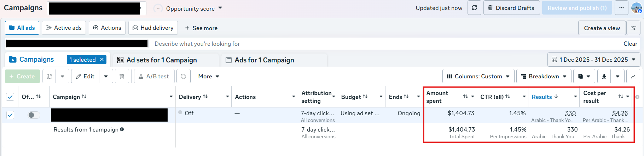Expand the export options dropdown arrow
This screenshot has height=156, width=644.
click(617, 76)
